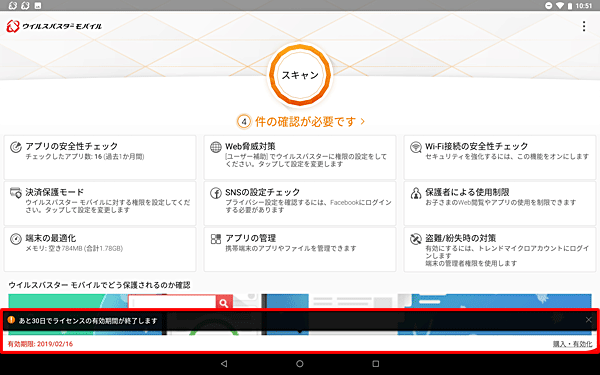600x375 pixels.
Task: Click the battery status icon
Action: coord(569,6)
